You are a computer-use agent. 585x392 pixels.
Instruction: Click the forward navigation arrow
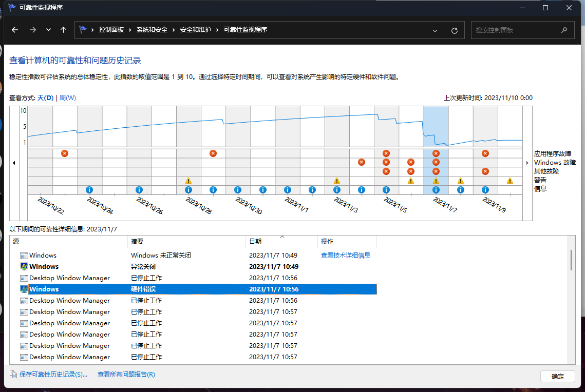click(33, 30)
